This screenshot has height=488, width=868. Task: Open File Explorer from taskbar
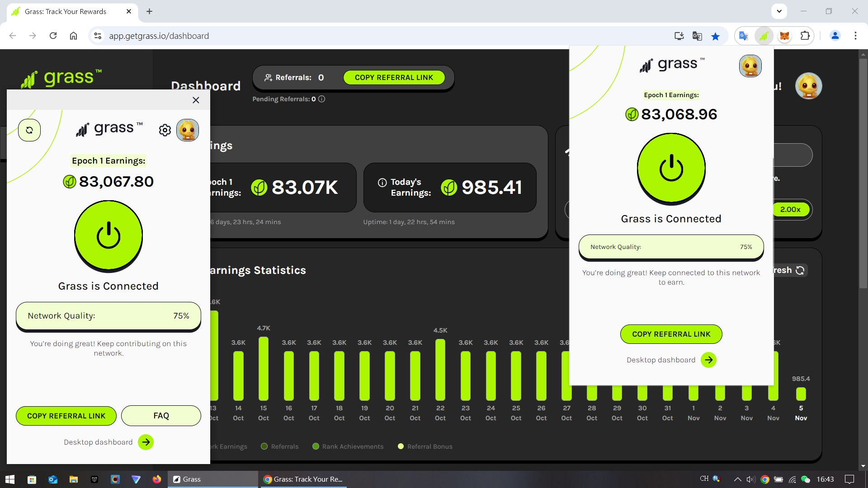(x=73, y=479)
